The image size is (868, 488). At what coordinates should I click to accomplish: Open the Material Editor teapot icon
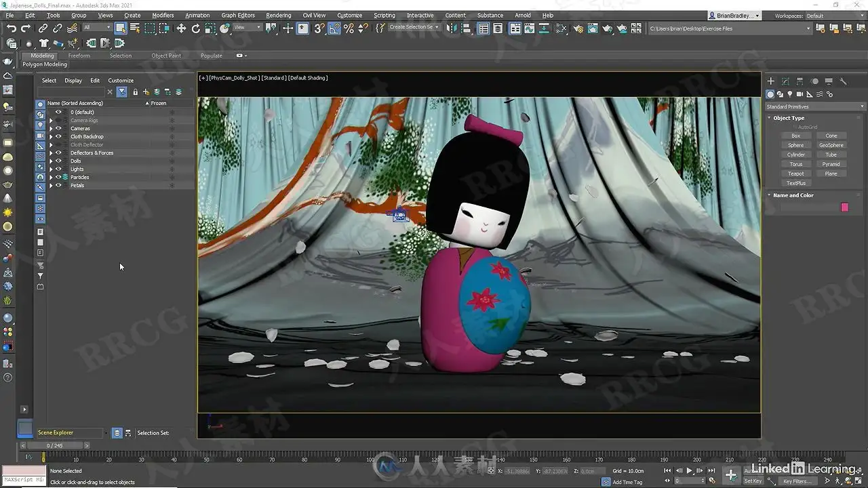578,28
